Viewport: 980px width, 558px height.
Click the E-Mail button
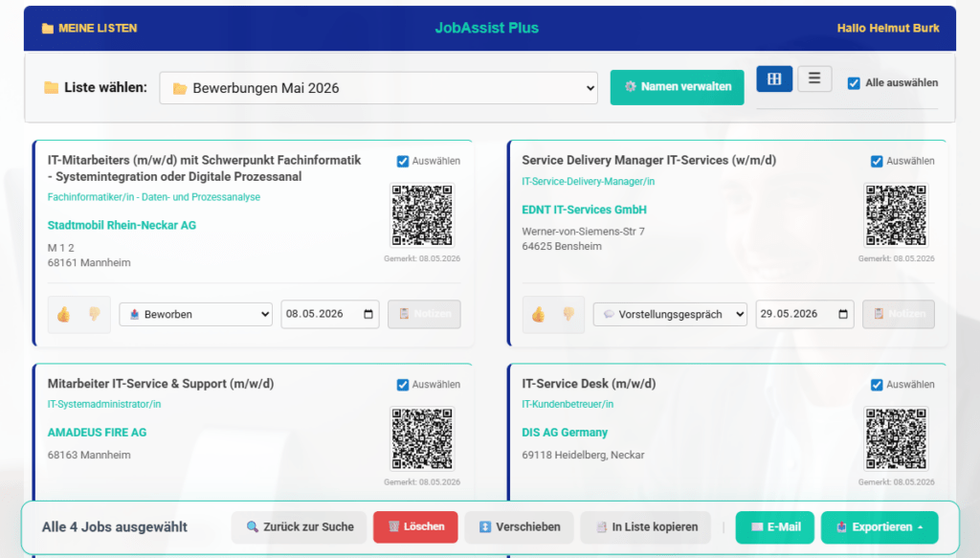[x=775, y=527]
